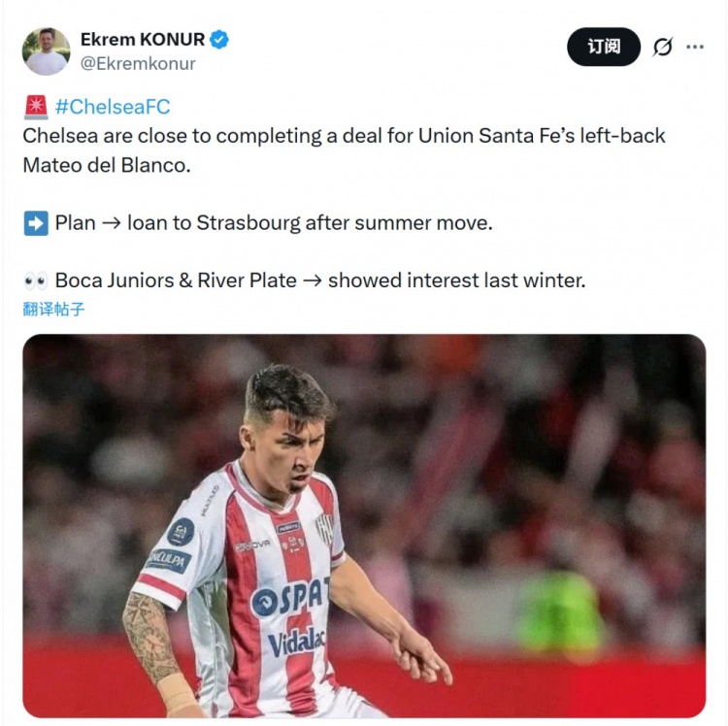Open the #ChelseaFC hashtag link
This screenshot has width=728, height=726.
pyautogui.click(x=113, y=107)
